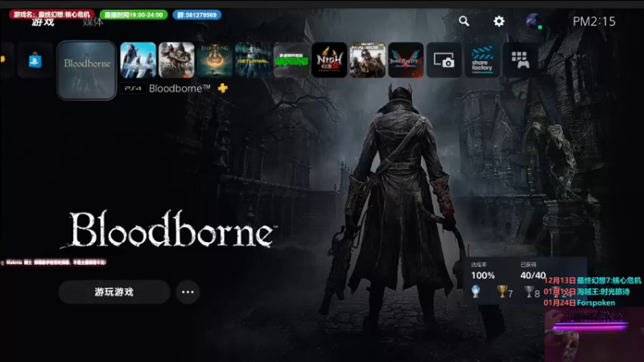Screen dimensions: 644x362
Task: Click the streamer webcam overlay
Action: 594,335
